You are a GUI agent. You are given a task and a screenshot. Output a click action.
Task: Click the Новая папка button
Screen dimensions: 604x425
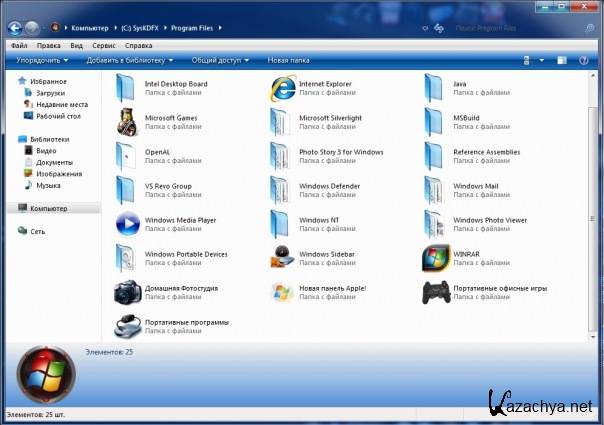click(288, 61)
